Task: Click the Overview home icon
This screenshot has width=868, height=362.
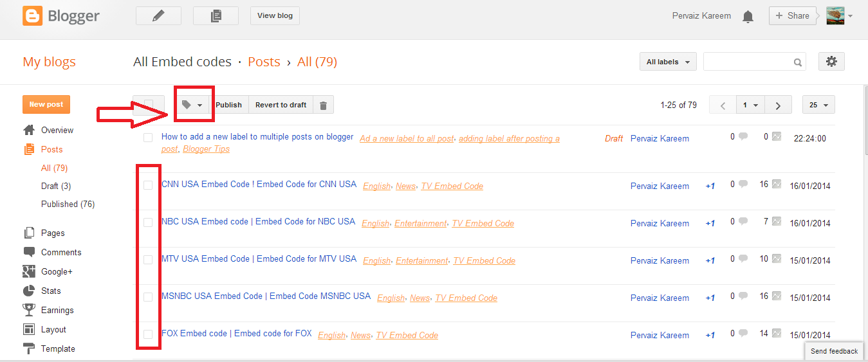Action: click(29, 130)
